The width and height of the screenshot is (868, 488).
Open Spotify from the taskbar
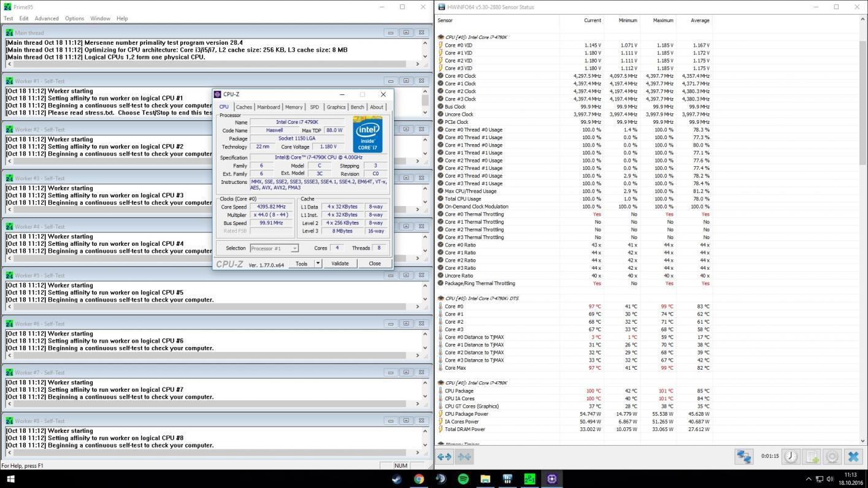463,479
